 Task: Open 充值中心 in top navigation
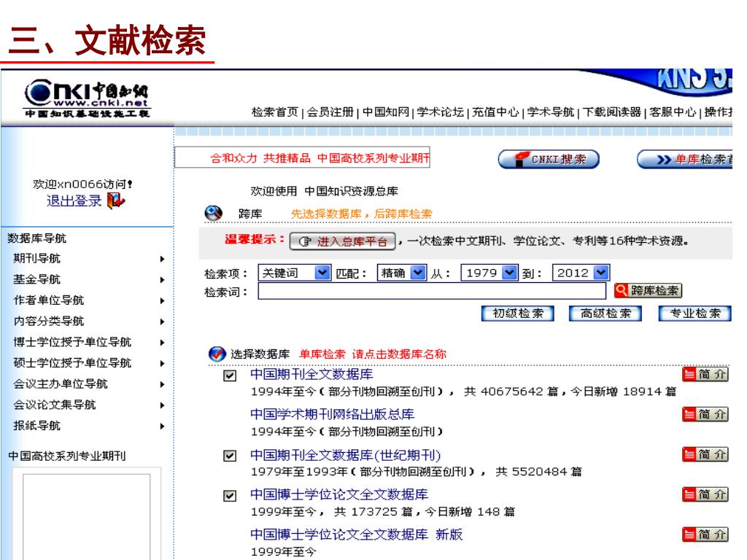[495, 112]
